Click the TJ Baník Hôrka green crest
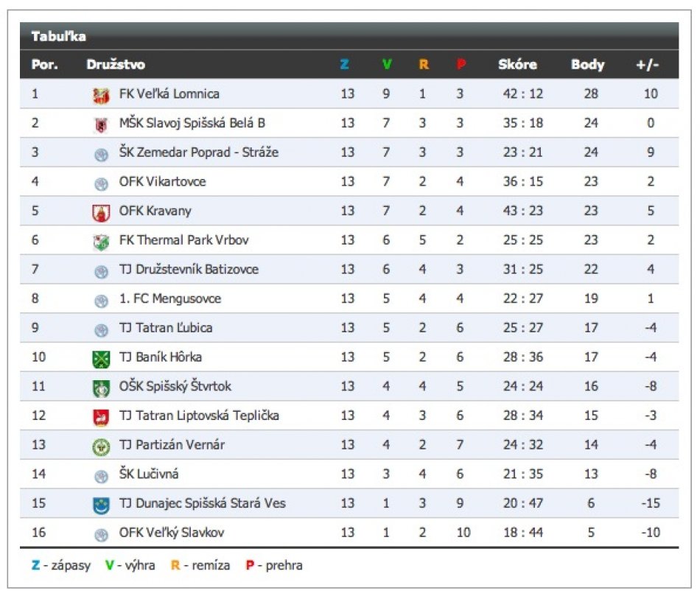The width and height of the screenshot is (700, 599). click(101, 359)
